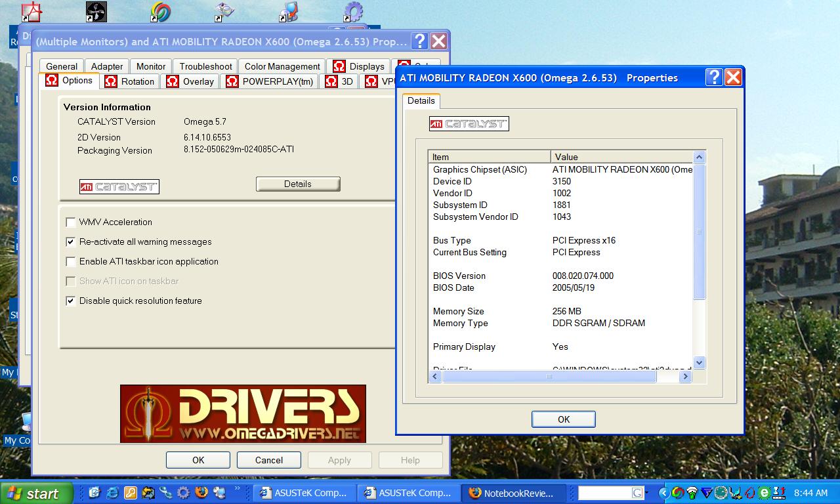Click the Omega icon on Rotation tab
Image resolution: width=840 pixels, height=504 pixels.
point(111,81)
